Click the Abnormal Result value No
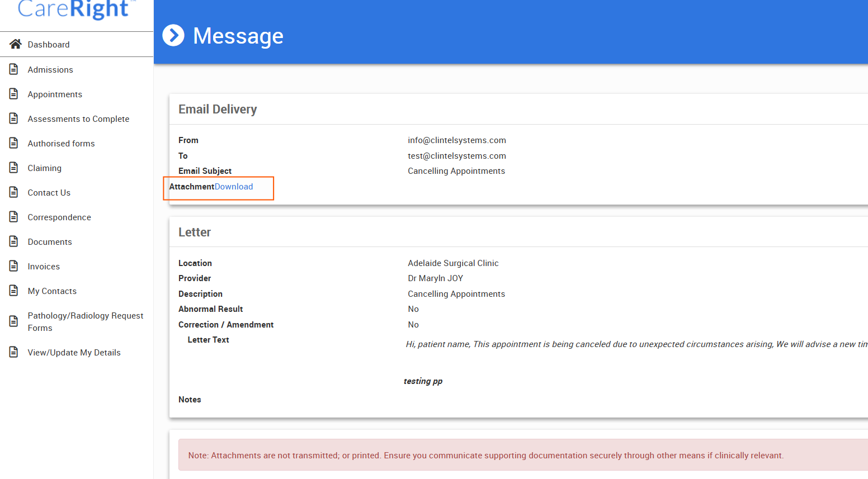Image resolution: width=868 pixels, height=479 pixels. [413, 309]
